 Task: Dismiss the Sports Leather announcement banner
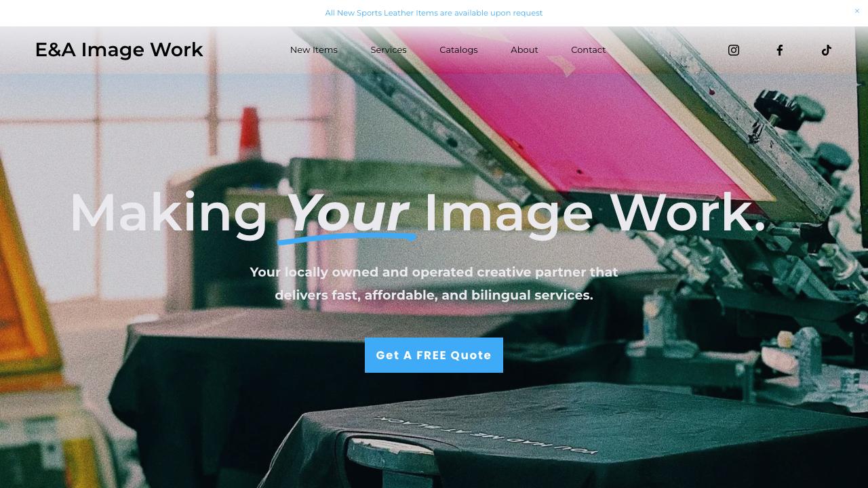point(856,11)
